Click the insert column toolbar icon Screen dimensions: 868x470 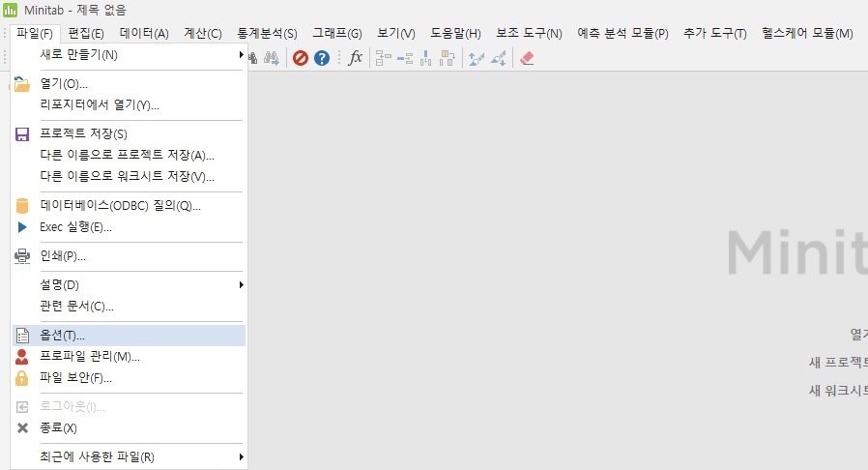coord(425,58)
